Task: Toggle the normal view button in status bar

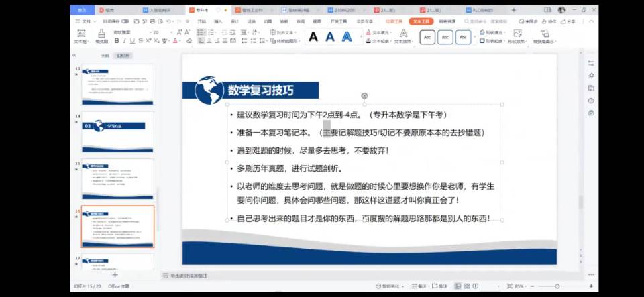Action: pos(457,286)
